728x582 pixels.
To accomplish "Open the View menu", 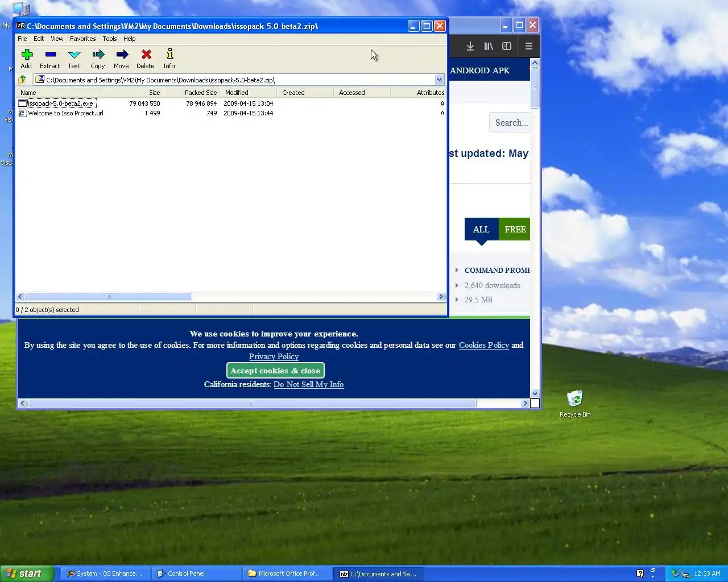I will tap(57, 39).
